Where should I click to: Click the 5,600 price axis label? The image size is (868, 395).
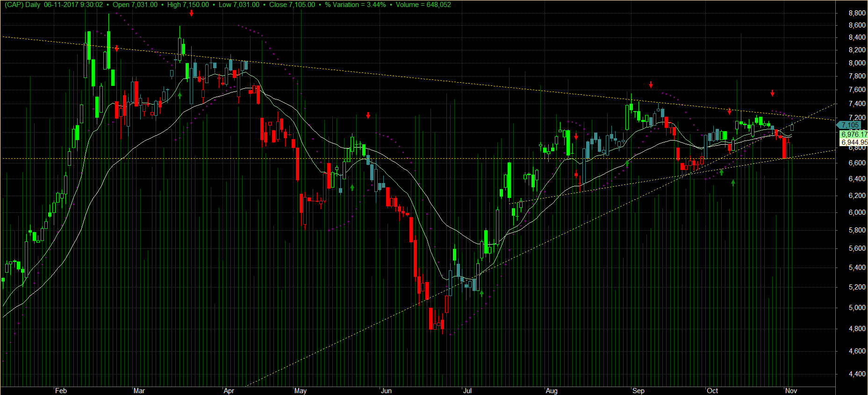coord(857,248)
